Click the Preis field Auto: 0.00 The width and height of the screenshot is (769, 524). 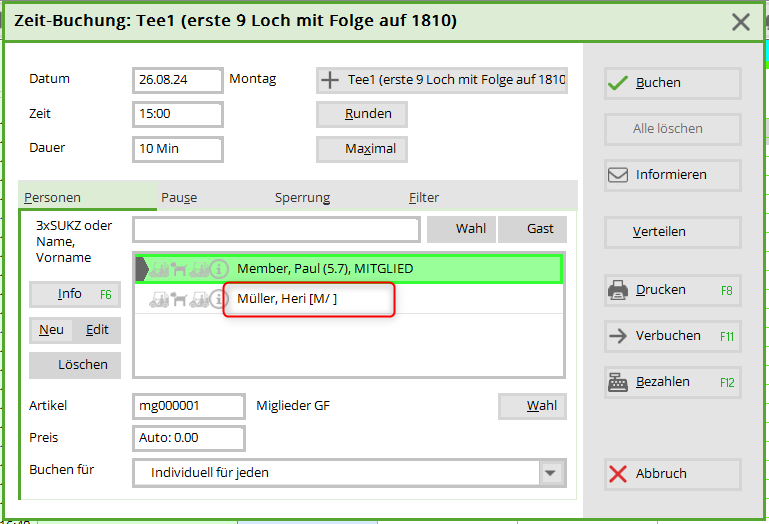[189, 438]
